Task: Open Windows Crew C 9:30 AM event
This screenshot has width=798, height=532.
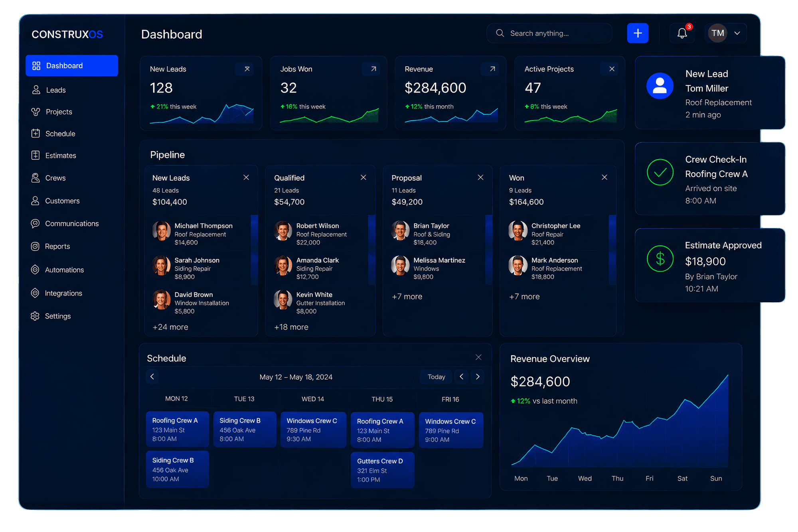Action: 313,430
